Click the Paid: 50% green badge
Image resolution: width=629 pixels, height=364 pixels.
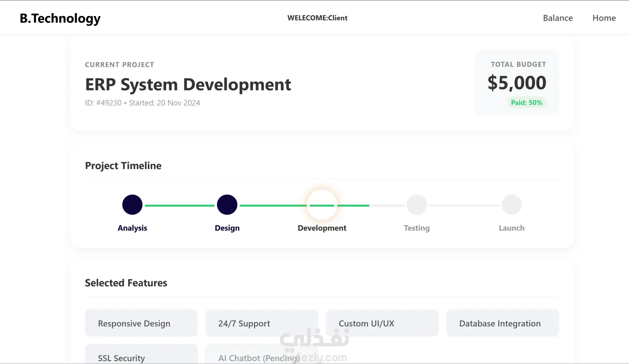[526, 103]
